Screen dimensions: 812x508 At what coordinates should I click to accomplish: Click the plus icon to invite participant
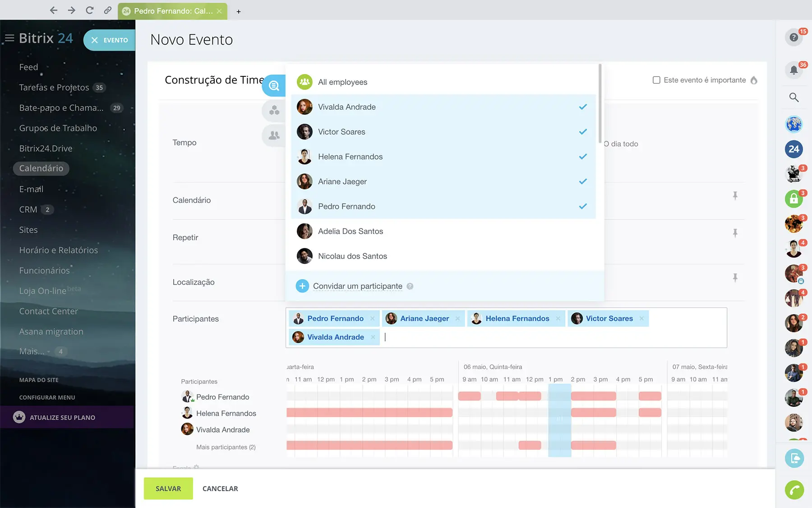pos(302,286)
